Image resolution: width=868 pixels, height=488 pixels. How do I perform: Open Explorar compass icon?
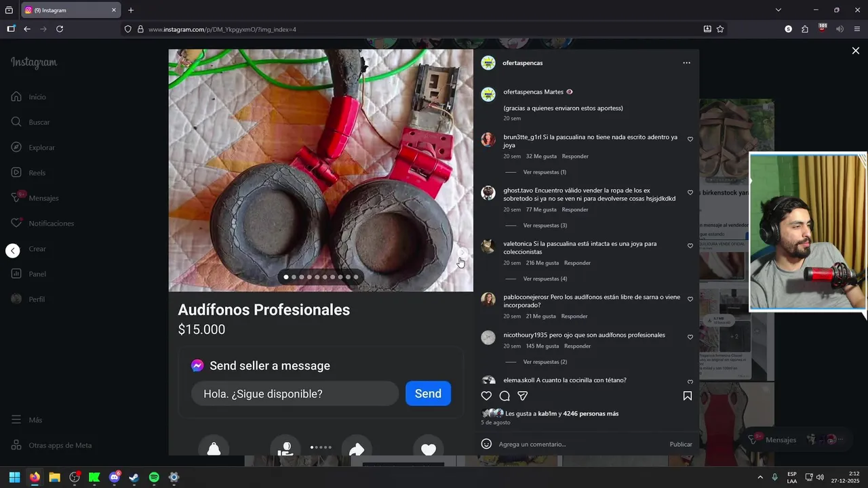(17, 147)
